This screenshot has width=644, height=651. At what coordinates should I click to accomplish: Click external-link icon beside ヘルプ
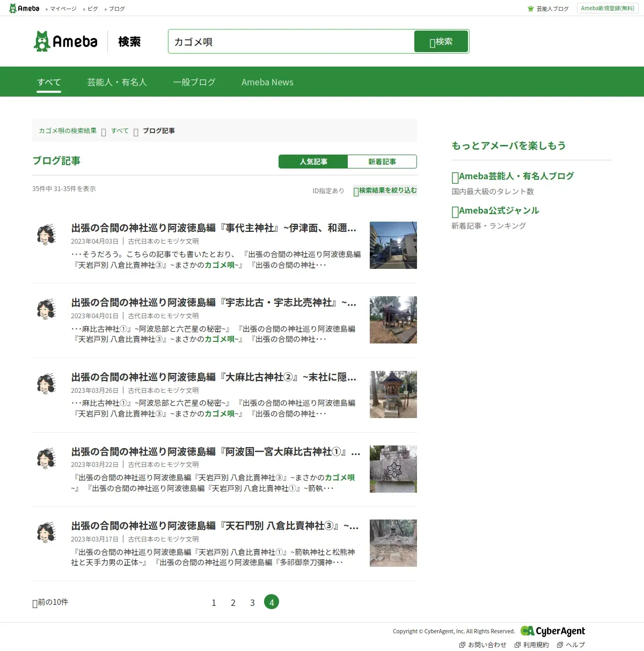[x=560, y=645]
